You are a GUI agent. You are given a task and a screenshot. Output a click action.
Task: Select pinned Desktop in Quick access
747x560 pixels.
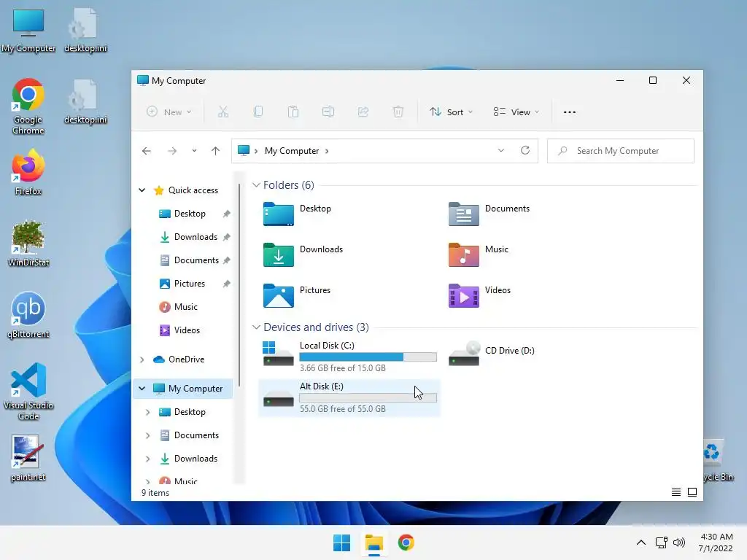[x=190, y=214]
